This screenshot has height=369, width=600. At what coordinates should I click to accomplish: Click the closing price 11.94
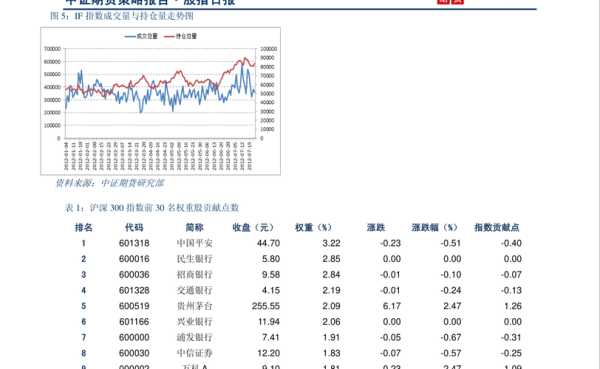269,322
